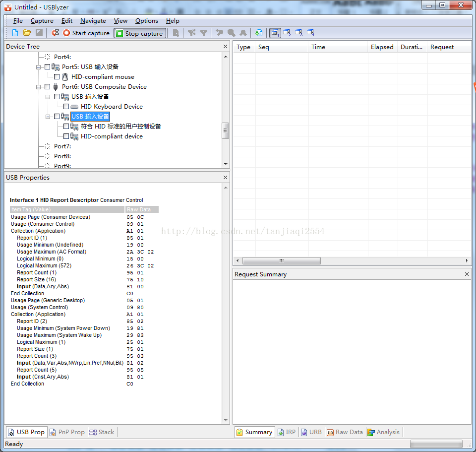Open the Navigate menu

[x=93, y=21]
